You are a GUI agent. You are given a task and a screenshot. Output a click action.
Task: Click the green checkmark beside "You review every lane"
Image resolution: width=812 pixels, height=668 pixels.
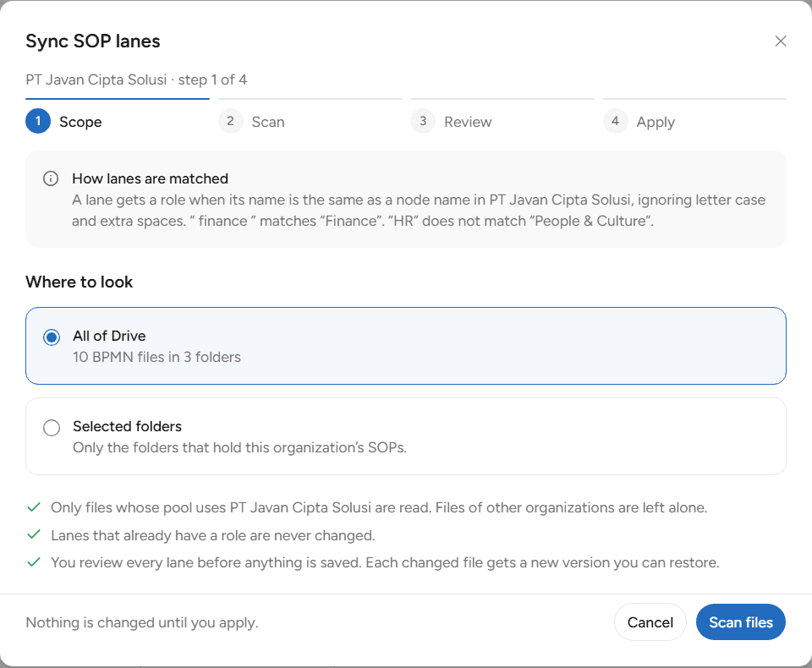tap(34, 561)
